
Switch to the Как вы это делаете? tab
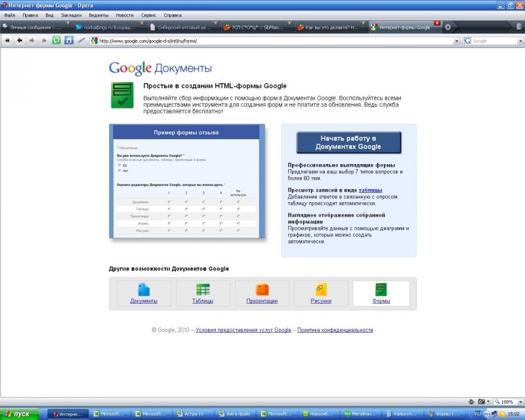pos(331,28)
